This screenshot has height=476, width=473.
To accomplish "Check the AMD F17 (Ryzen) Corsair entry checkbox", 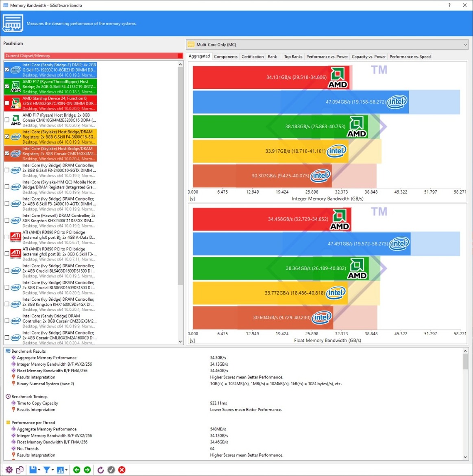I will [x=7, y=120].
